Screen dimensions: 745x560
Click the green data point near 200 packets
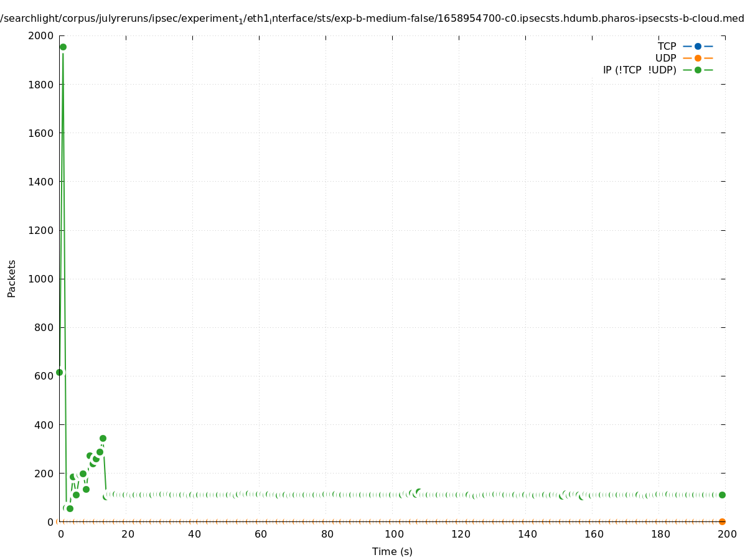[x=83, y=474]
